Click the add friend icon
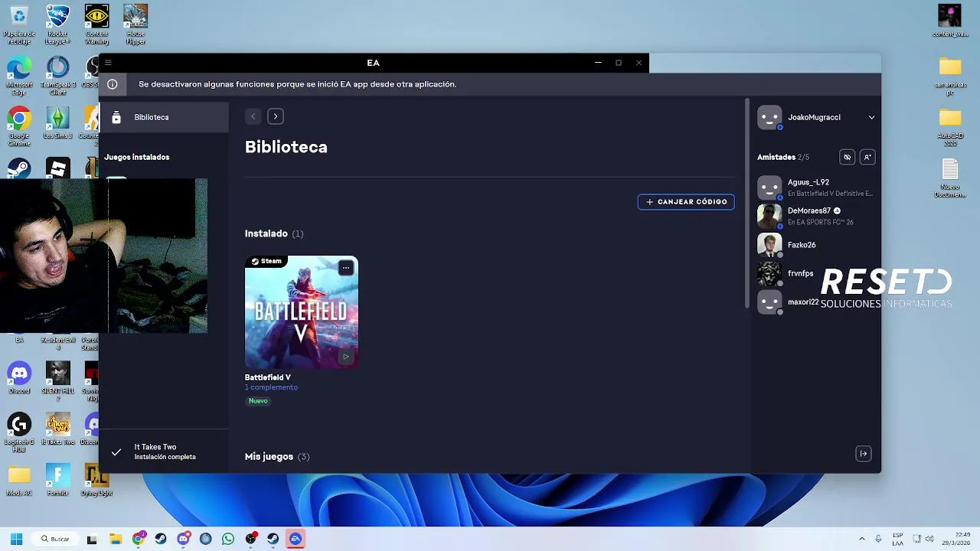 coord(867,157)
